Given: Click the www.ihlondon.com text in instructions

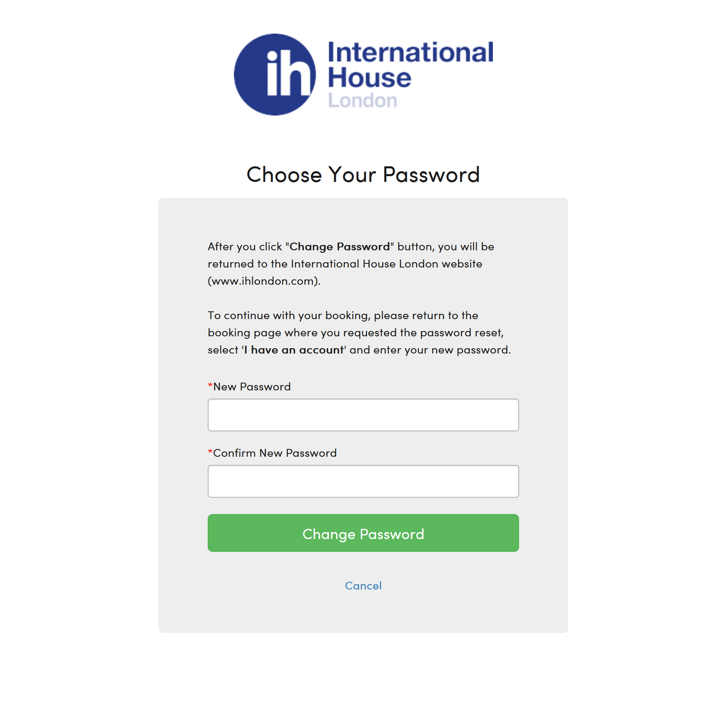Looking at the screenshot, I should click(264, 281).
